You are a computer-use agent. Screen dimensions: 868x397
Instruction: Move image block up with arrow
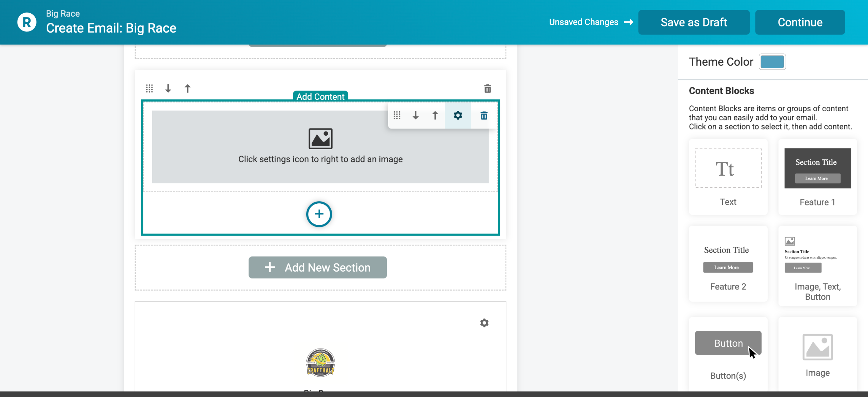pyautogui.click(x=435, y=116)
